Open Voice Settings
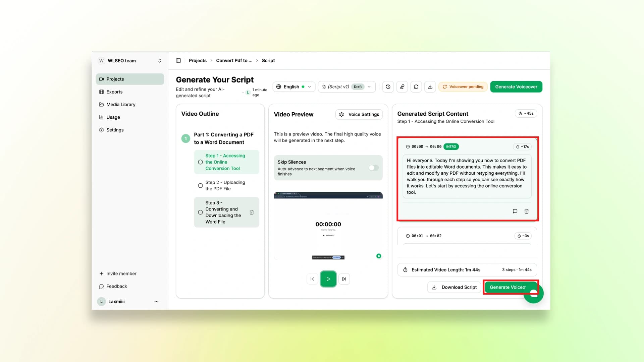The width and height of the screenshot is (644, 362). pos(359,115)
